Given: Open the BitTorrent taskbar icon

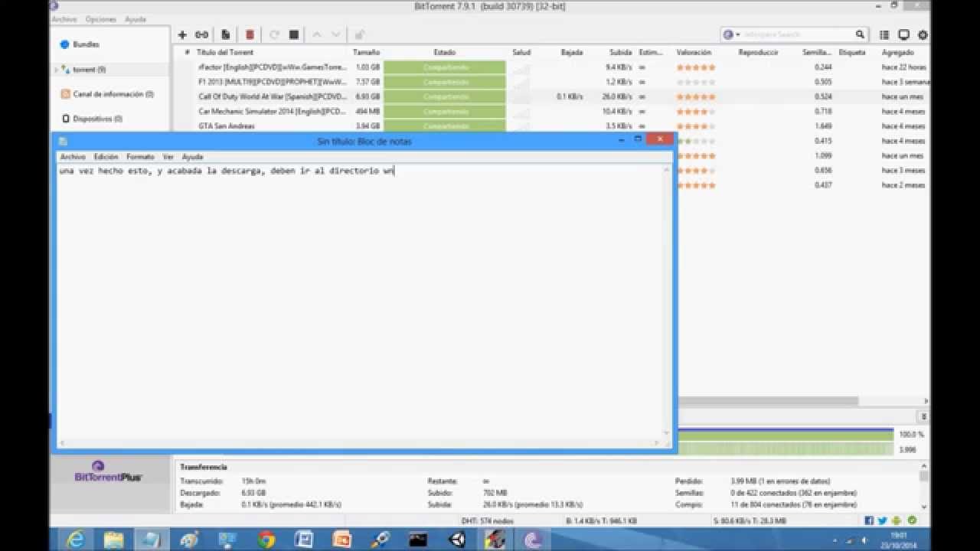Looking at the screenshot, I should 532,540.
